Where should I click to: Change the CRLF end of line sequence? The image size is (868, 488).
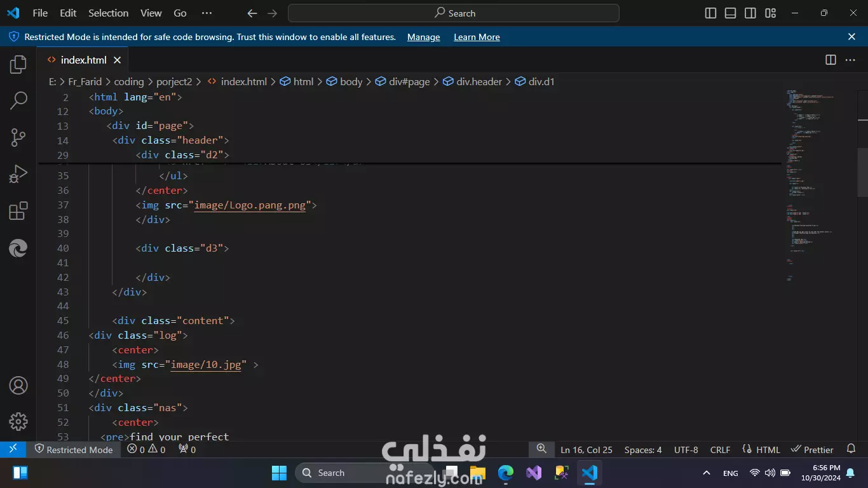720,449
